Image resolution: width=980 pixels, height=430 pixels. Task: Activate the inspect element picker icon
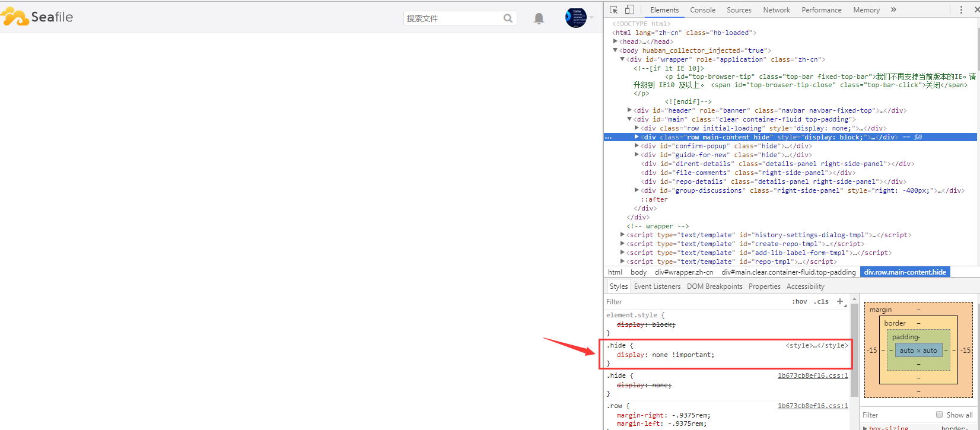(x=614, y=10)
